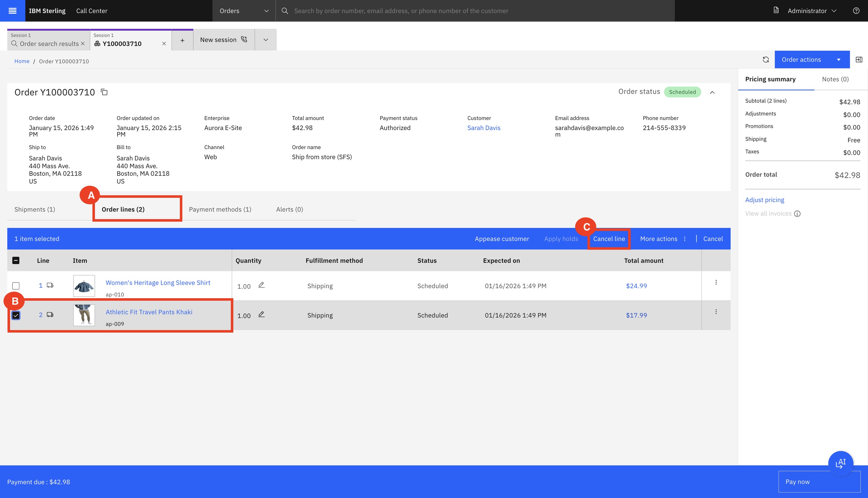Click Appease customer action
The height and width of the screenshot is (498, 868).
tap(502, 239)
